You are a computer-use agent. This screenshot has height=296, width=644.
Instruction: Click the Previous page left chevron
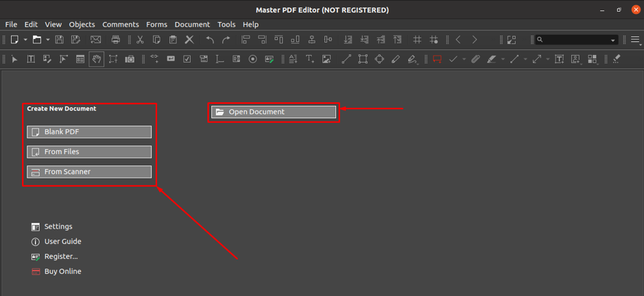(x=458, y=39)
